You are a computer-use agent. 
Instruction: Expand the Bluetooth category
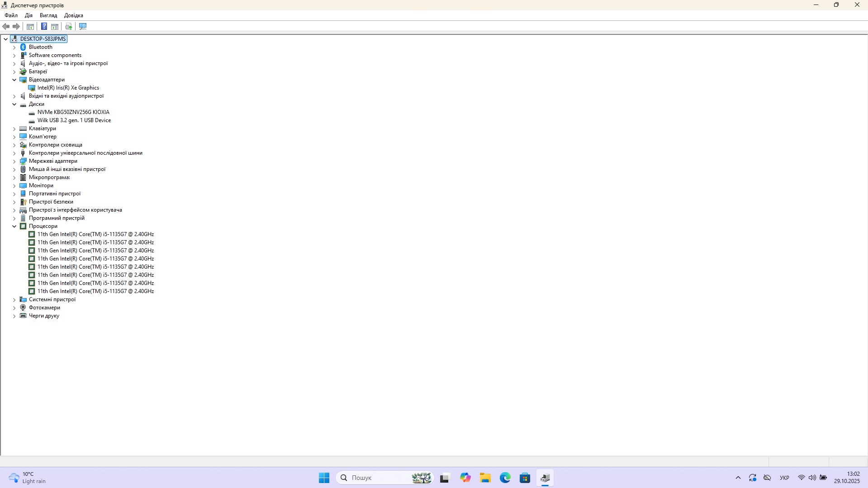click(14, 47)
